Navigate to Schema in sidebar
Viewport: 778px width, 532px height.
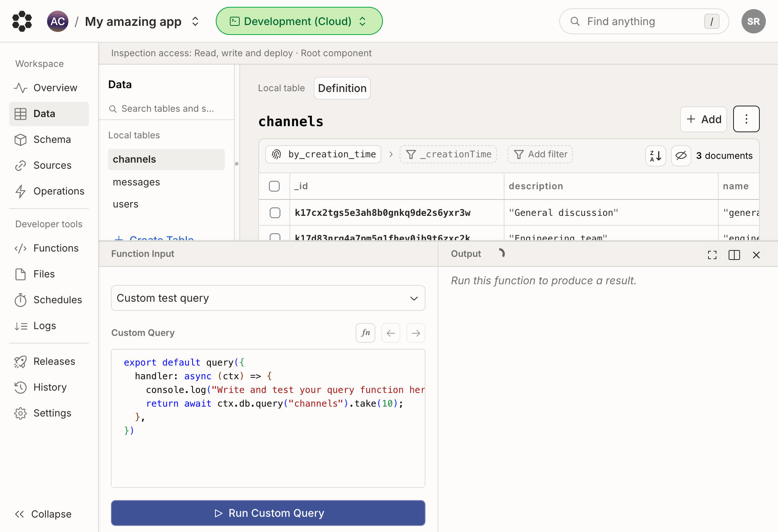[x=49, y=139]
